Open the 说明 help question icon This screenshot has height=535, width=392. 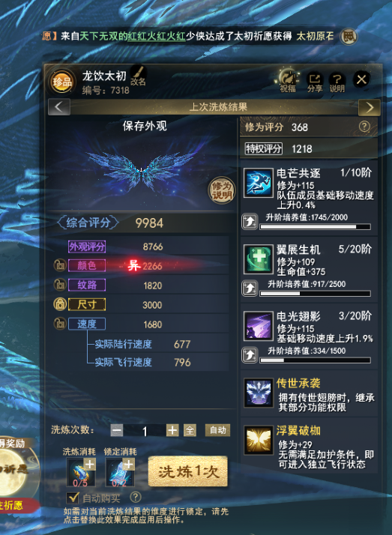click(337, 82)
